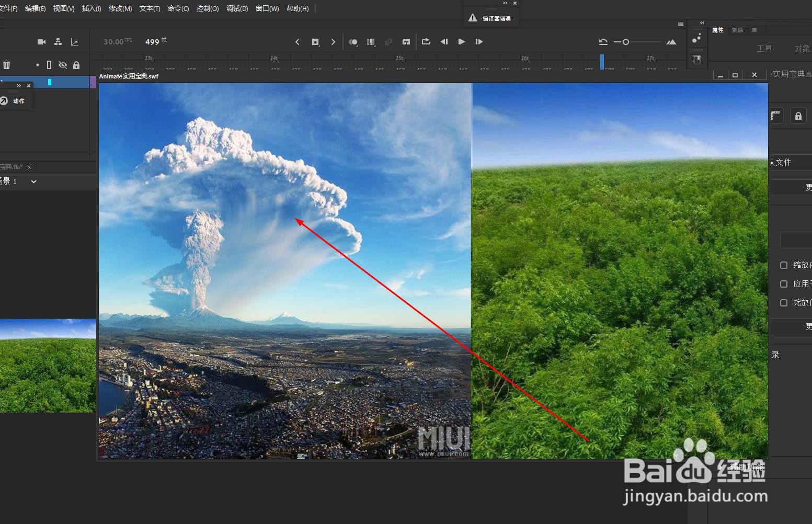Jump to next keyframe

click(333, 42)
